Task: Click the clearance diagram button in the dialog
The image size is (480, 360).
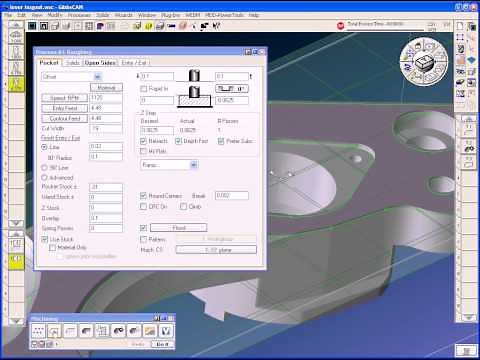Action: (x=232, y=89)
